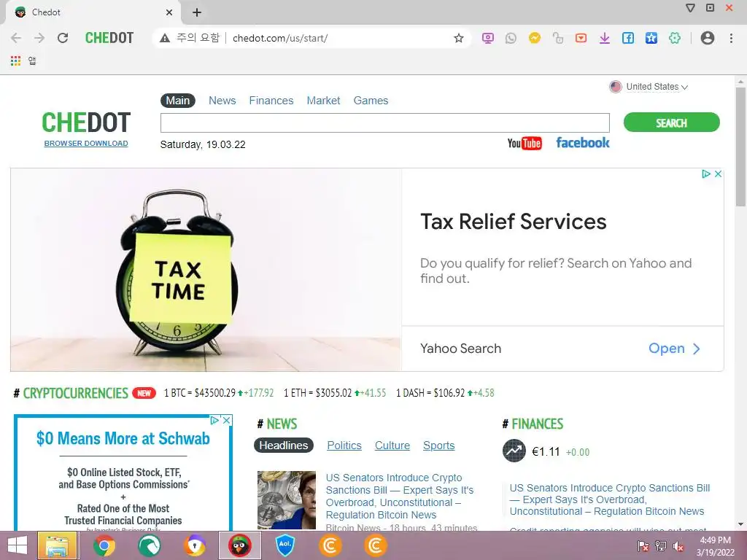Open a new browser tab

(x=197, y=12)
